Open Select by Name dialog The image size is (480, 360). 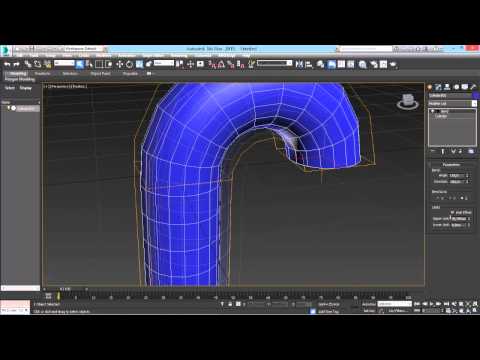tap(89, 64)
